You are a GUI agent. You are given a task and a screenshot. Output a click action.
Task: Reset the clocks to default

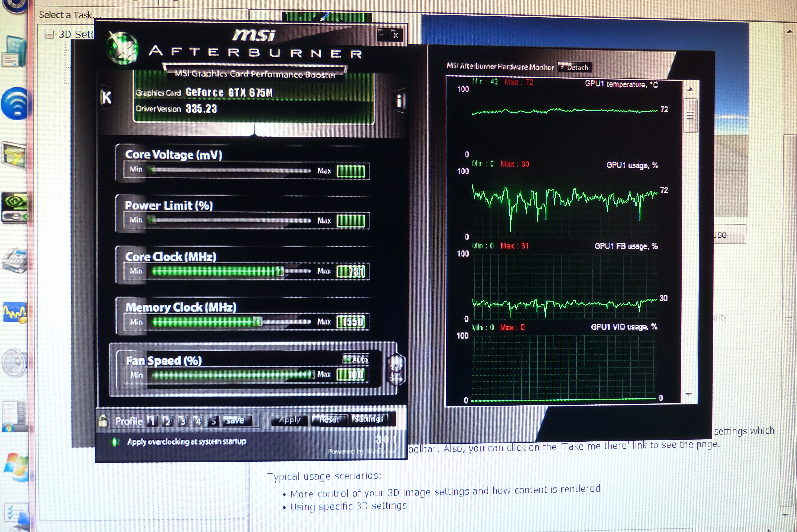330,420
